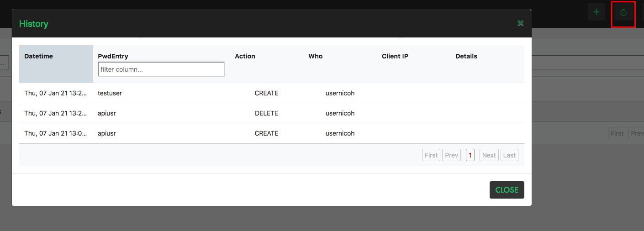
Task: Jump to the Last page
Action: [509, 155]
